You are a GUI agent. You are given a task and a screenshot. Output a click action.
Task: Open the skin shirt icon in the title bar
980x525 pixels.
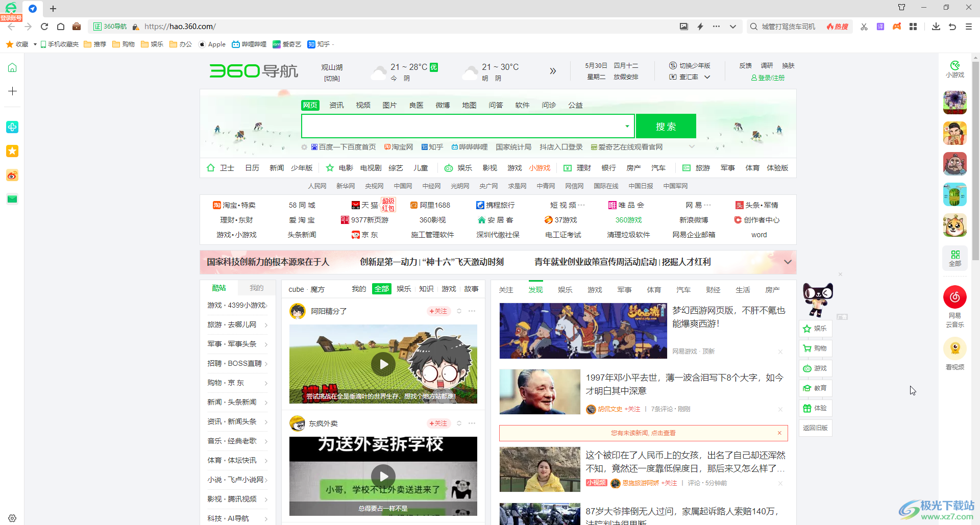tap(901, 7)
